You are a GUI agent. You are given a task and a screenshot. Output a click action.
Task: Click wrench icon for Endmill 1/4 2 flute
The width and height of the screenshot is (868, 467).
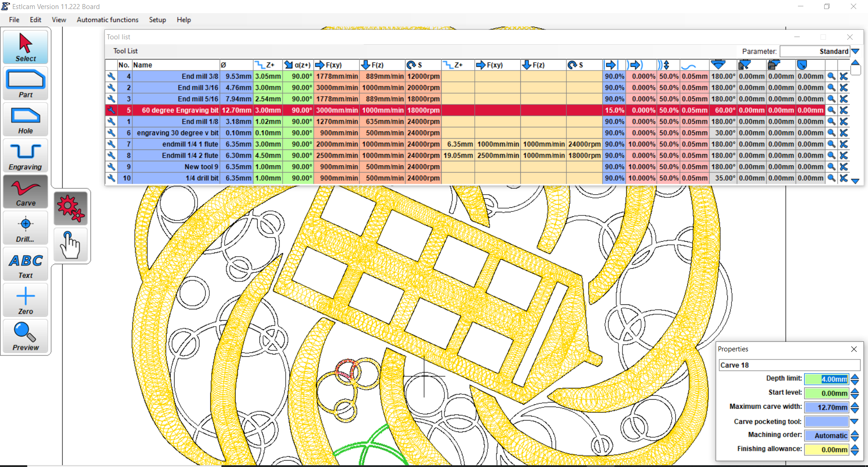point(111,155)
